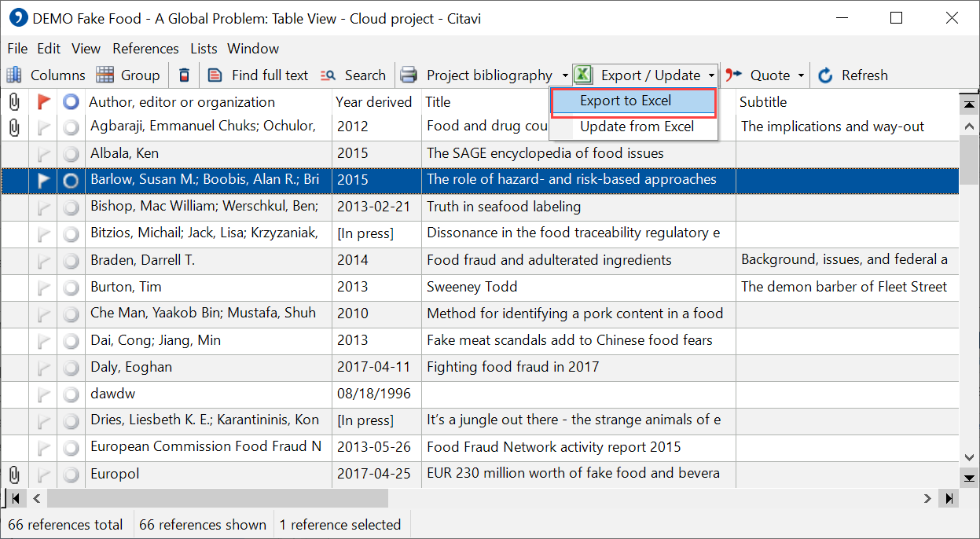
Task: Jump to last column scroll button
Action: (x=949, y=498)
